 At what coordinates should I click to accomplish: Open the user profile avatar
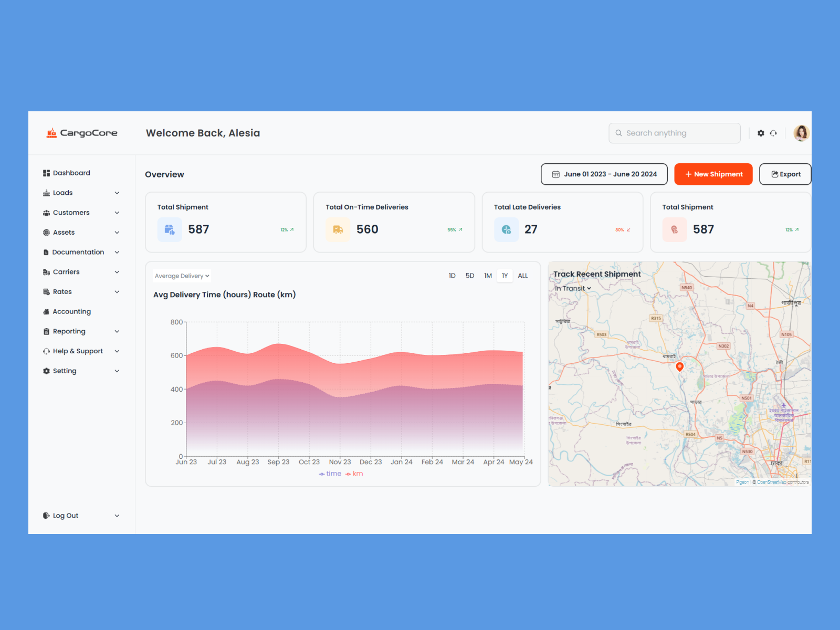[x=801, y=133]
